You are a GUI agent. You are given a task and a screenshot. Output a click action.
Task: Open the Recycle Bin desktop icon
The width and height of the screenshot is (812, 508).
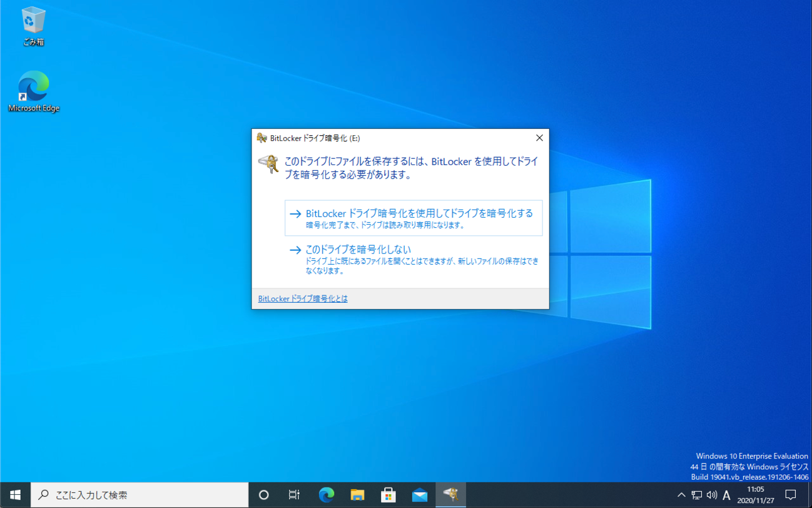pos(33,26)
